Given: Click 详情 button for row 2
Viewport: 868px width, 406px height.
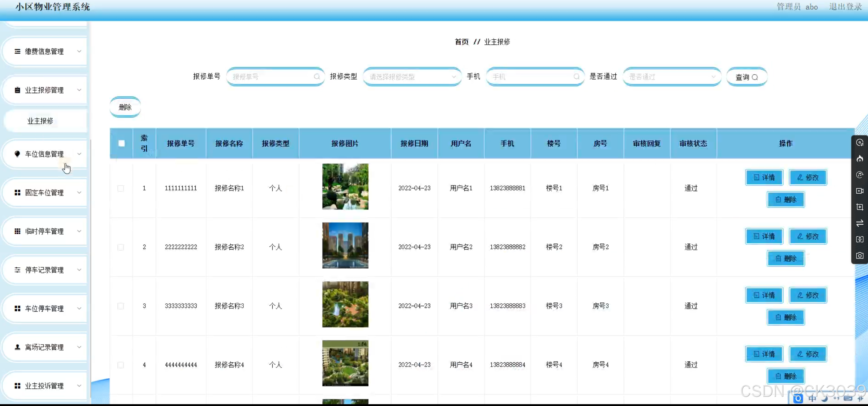Looking at the screenshot, I should point(764,236).
